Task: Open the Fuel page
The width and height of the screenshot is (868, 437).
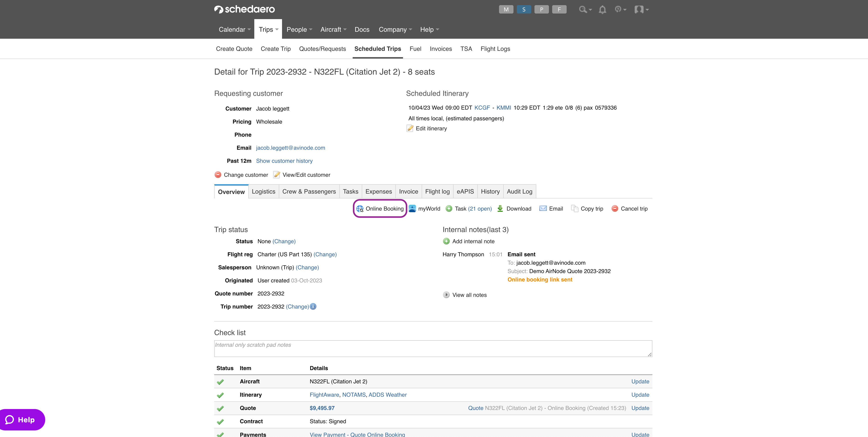Action: point(415,49)
